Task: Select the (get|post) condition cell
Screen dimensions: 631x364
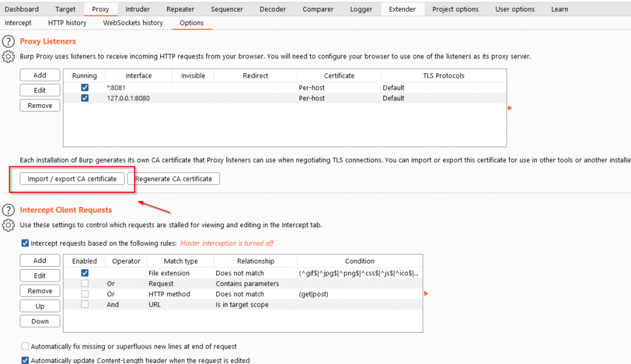Action: tap(360, 294)
